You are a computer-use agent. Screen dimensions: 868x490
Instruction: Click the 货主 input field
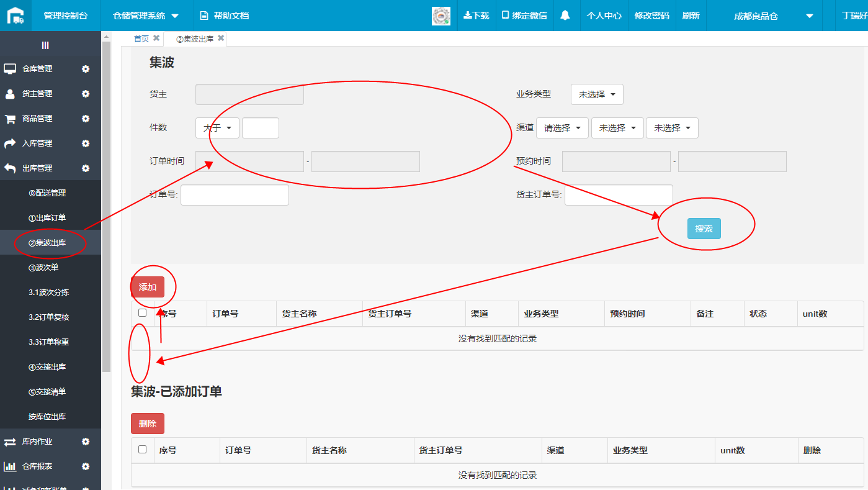(x=249, y=94)
